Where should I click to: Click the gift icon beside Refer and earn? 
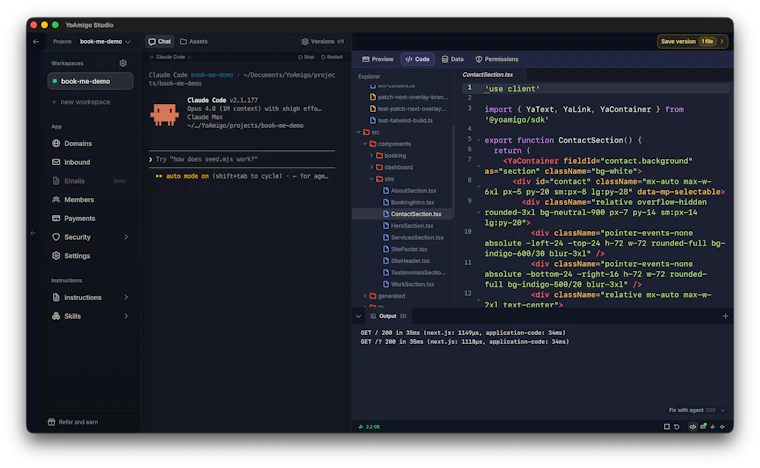(51, 422)
